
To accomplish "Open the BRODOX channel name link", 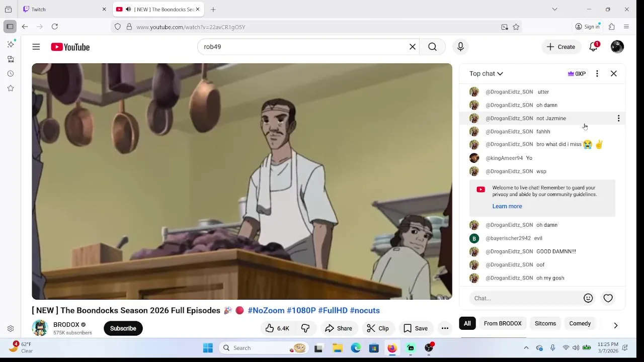I will [x=66, y=325].
